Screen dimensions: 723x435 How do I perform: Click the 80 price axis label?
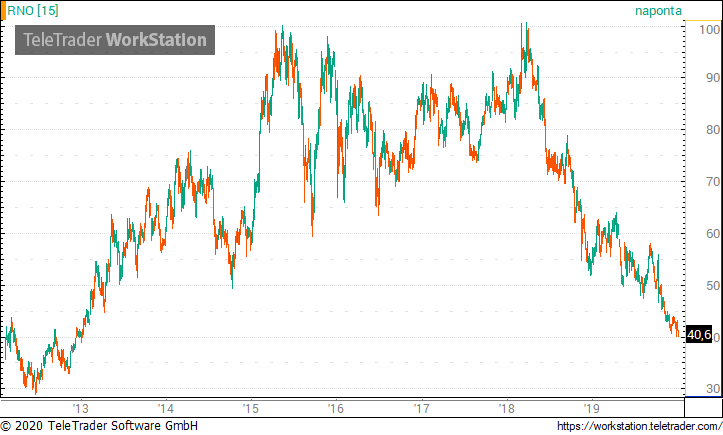pos(713,130)
